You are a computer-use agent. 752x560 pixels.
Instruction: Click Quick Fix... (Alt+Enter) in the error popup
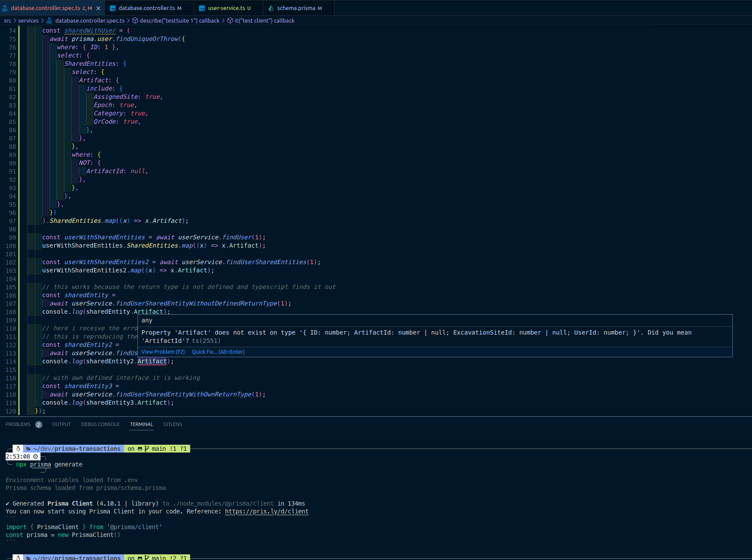click(x=218, y=352)
